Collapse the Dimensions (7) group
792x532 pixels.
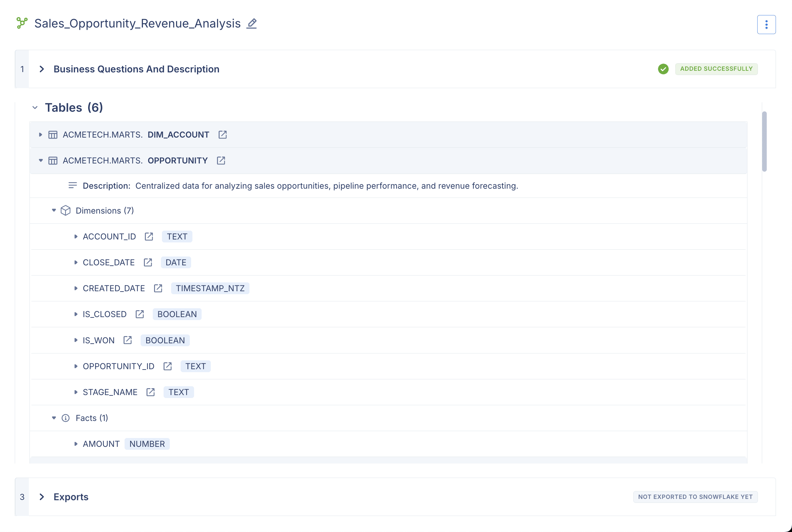pyautogui.click(x=54, y=210)
